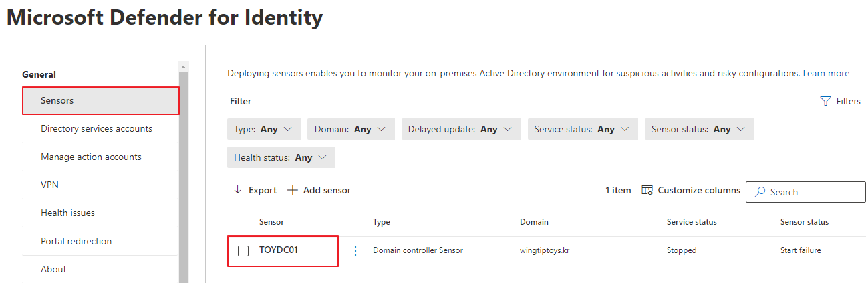Click the 1 item count label

(x=618, y=190)
